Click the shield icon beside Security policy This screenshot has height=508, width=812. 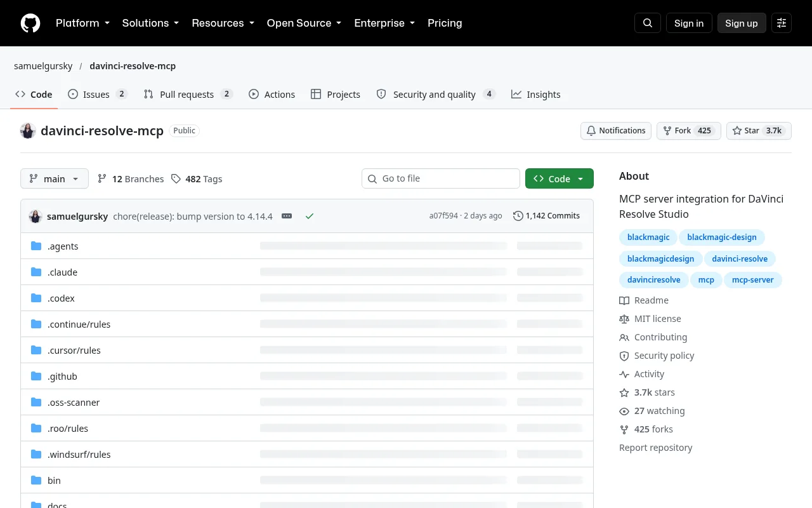pyautogui.click(x=624, y=356)
